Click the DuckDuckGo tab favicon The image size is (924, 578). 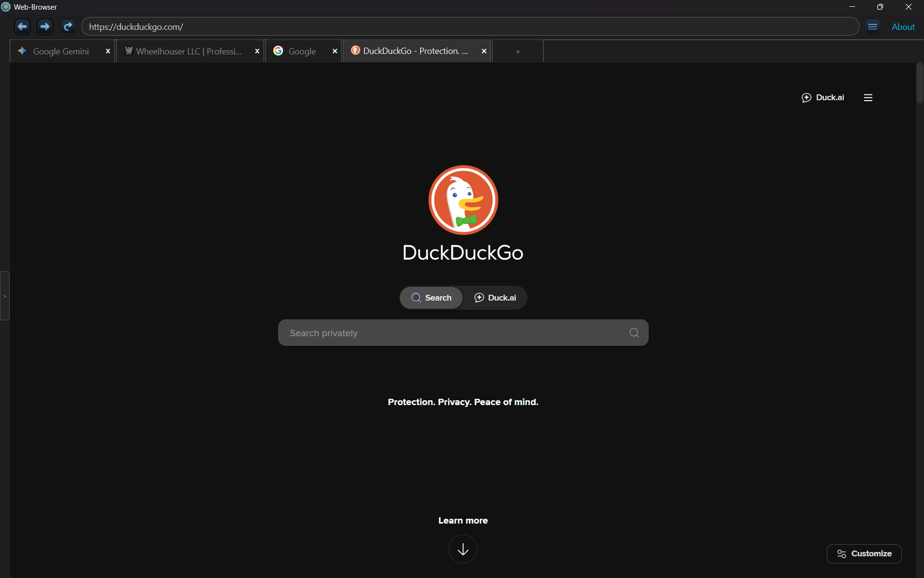click(356, 50)
